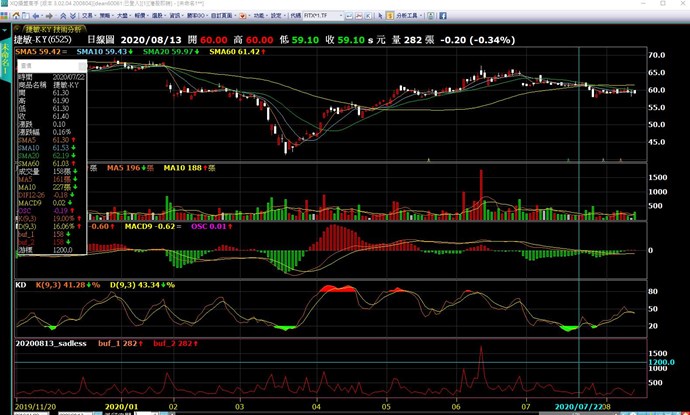Select the mouse pointer cursor tool
The height and width of the screenshot is (415, 690).
380,16
